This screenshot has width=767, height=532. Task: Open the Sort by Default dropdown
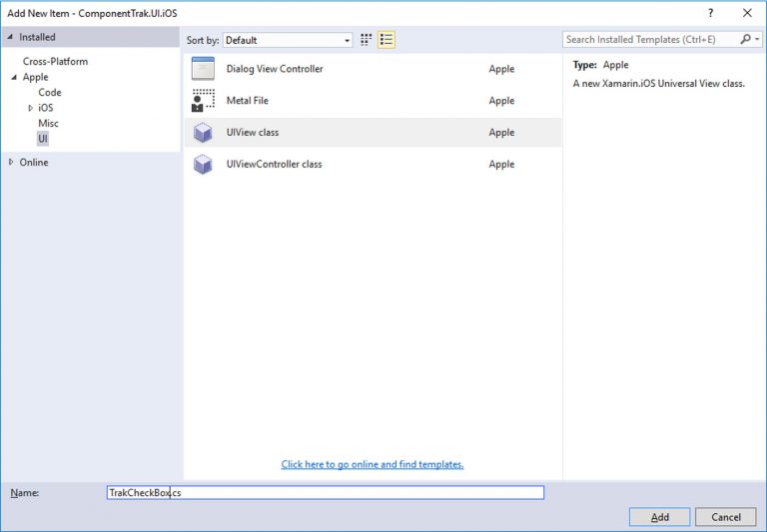pyautogui.click(x=288, y=40)
